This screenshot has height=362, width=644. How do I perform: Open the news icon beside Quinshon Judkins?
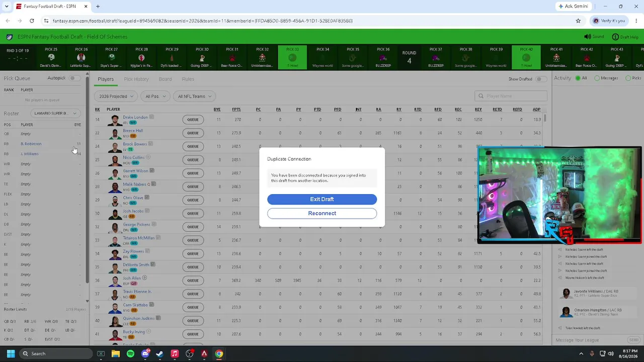coord(158,318)
